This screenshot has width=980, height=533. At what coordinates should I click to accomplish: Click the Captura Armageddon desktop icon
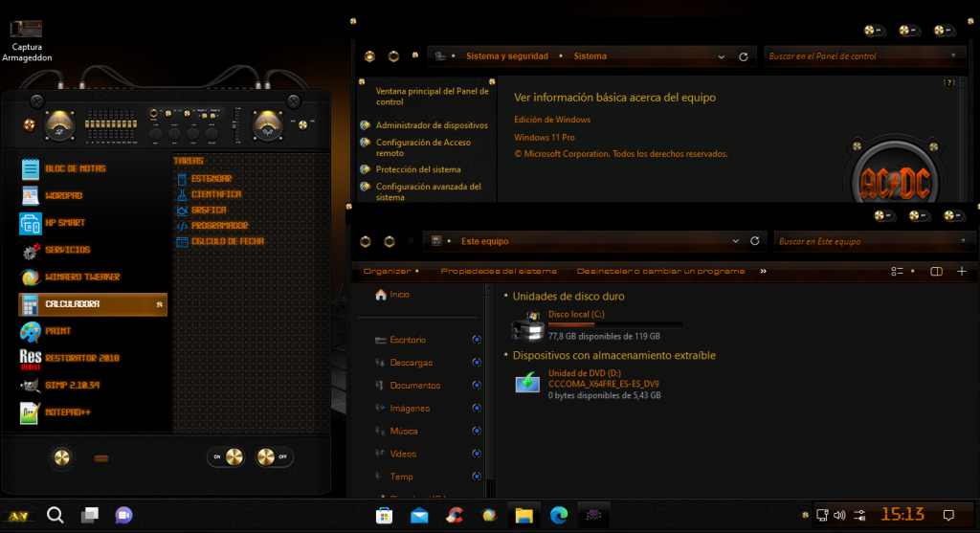tap(27, 40)
